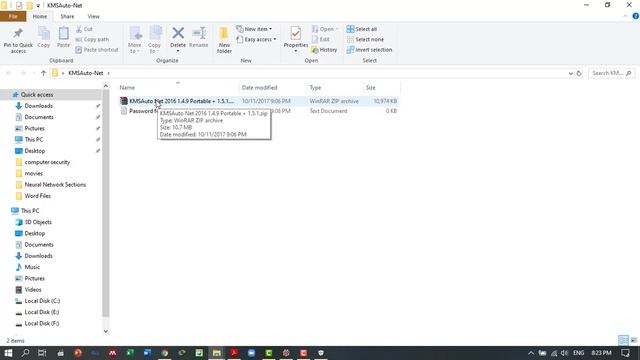Image resolution: width=640 pixels, height=360 pixels.
Task: Open the View ribbon tab
Action: (x=93, y=16)
